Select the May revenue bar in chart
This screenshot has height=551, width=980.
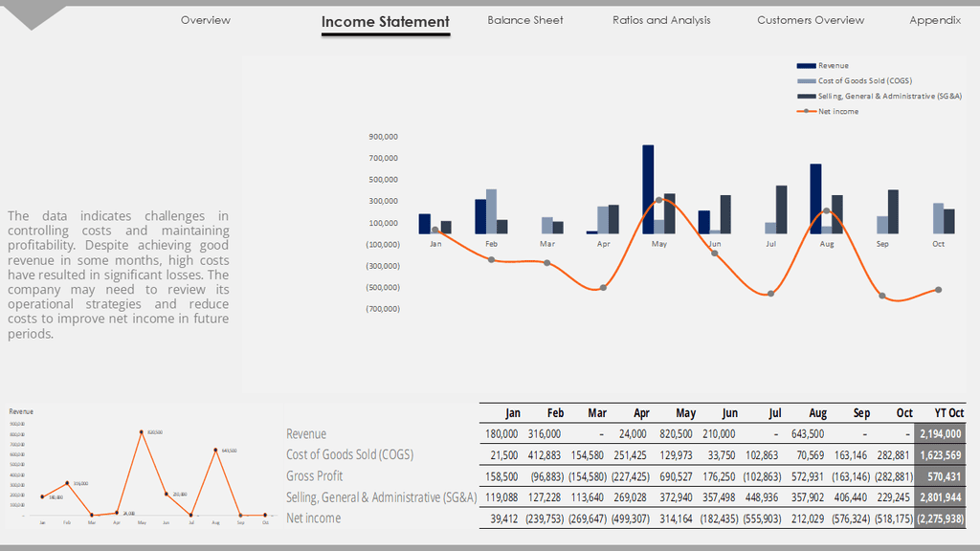tap(648, 189)
